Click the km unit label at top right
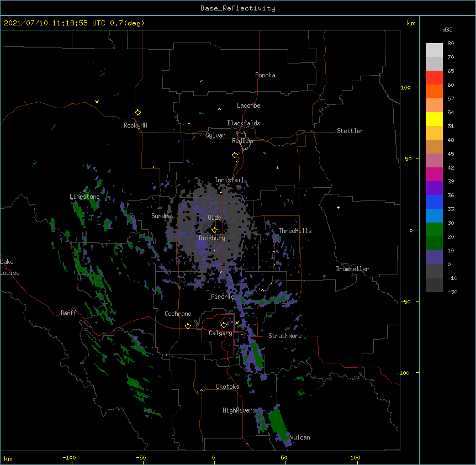 pos(411,23)
